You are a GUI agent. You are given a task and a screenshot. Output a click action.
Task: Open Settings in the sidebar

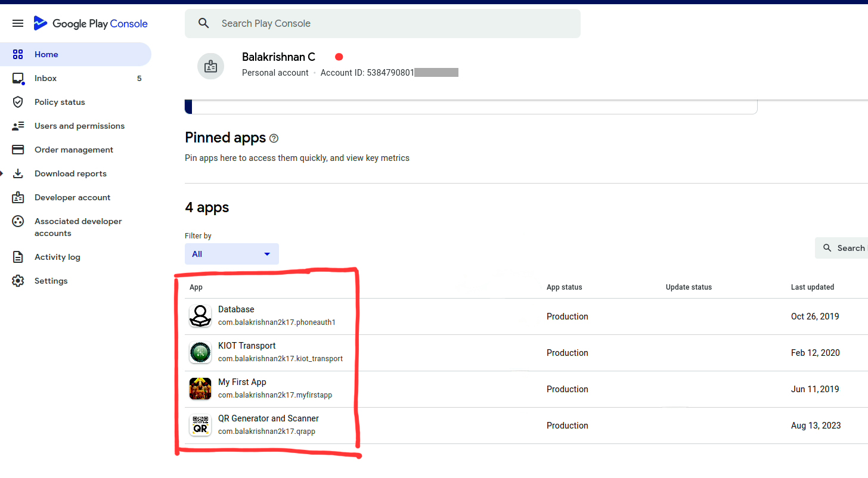click(51, 281)
